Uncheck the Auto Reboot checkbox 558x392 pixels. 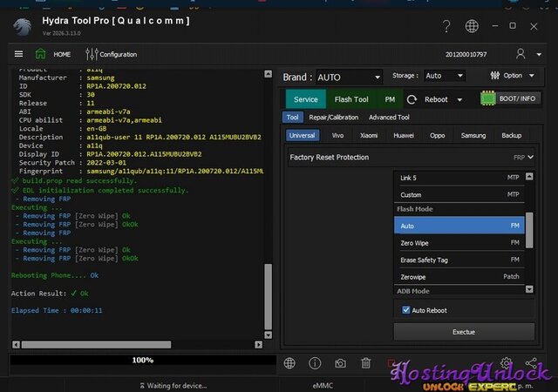[x=405, y=310]
